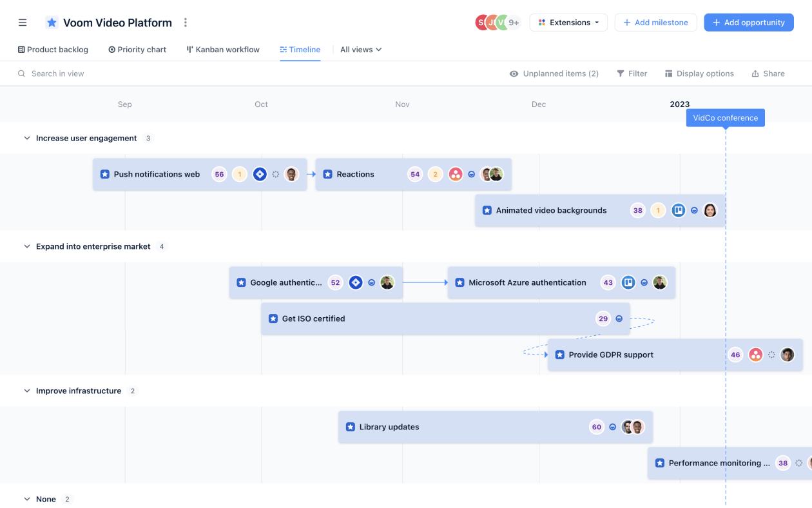Collapse the Increase user engagement section
This screenshot has height=508, width=812.
click(x=26, y=138)
